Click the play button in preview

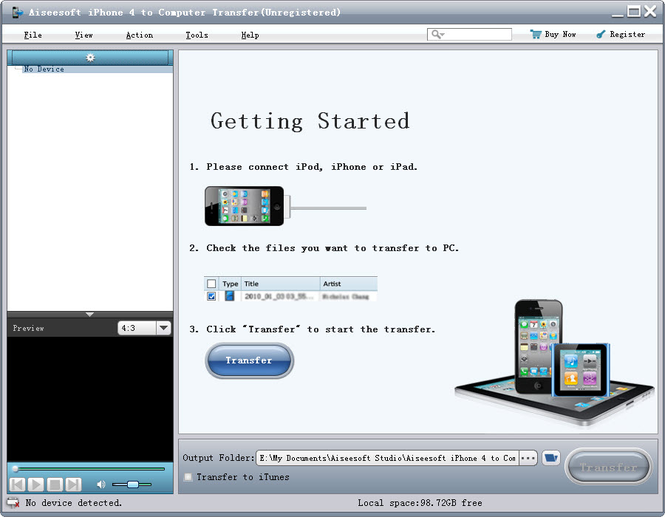[36, 484]
